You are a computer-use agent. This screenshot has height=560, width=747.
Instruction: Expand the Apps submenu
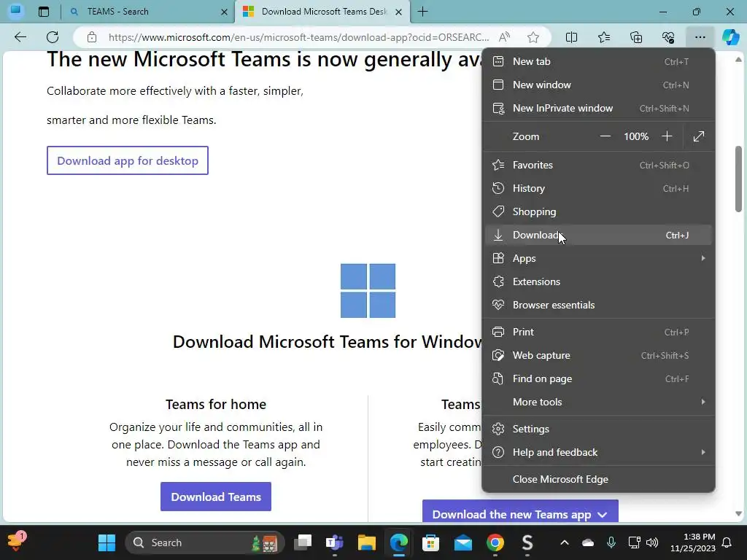click(598, 258)
